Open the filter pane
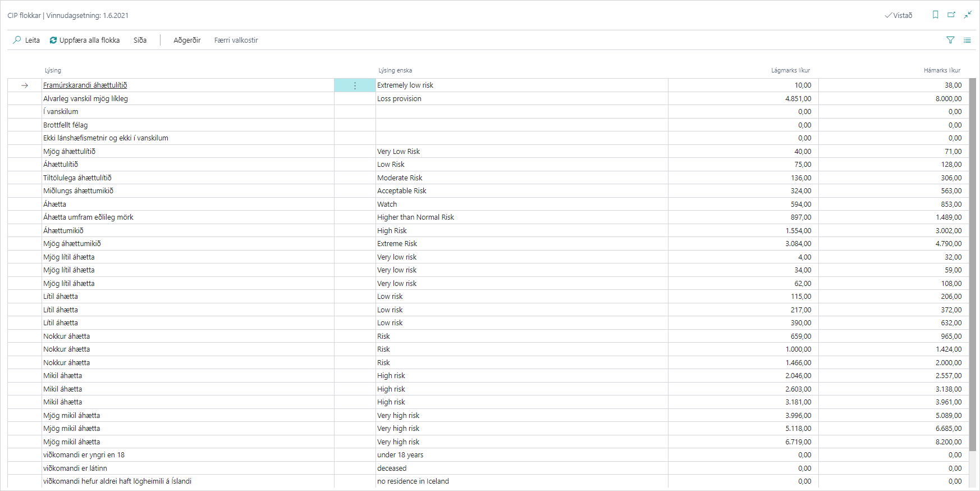This screenshot has height=491, width=980. 950,40
